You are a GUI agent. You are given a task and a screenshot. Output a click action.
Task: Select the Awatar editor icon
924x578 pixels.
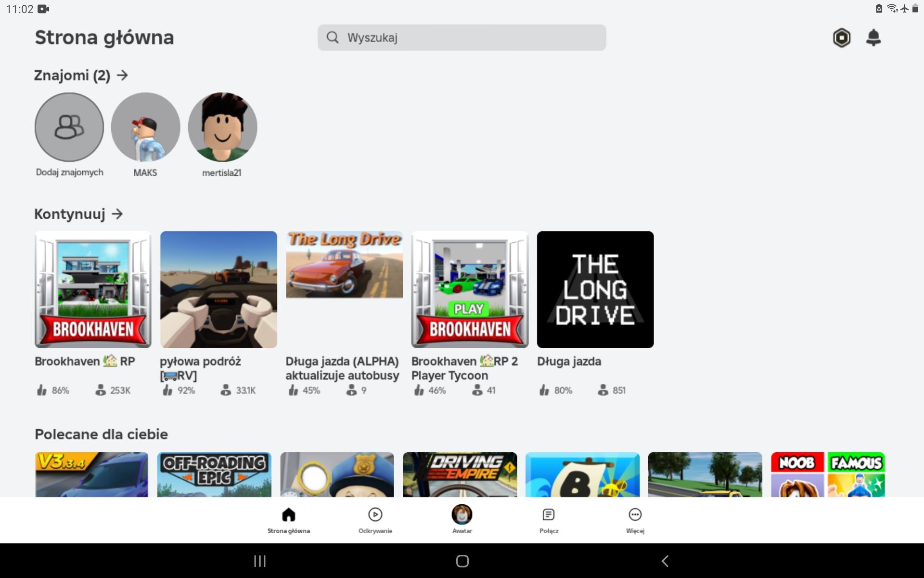tap(462, 515)
